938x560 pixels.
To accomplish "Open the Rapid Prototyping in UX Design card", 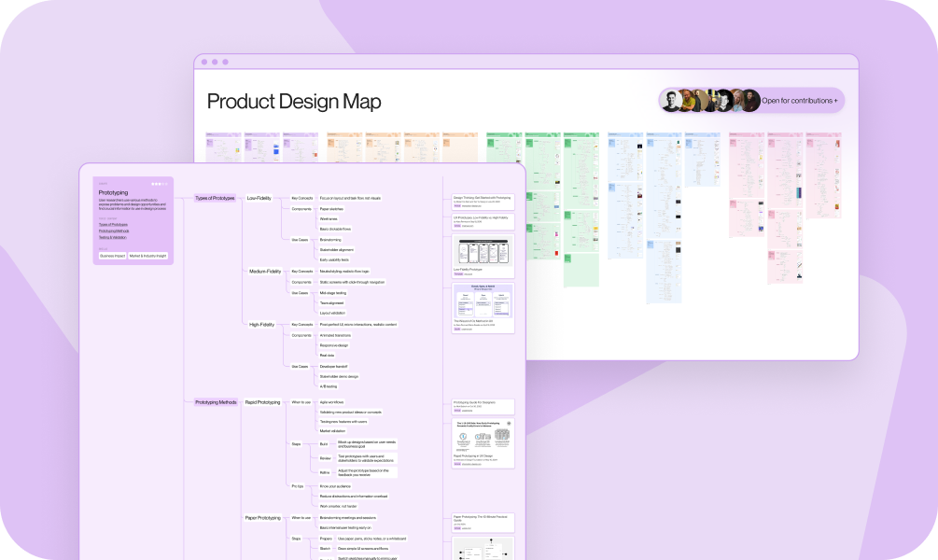I will [x=483, y=443].
